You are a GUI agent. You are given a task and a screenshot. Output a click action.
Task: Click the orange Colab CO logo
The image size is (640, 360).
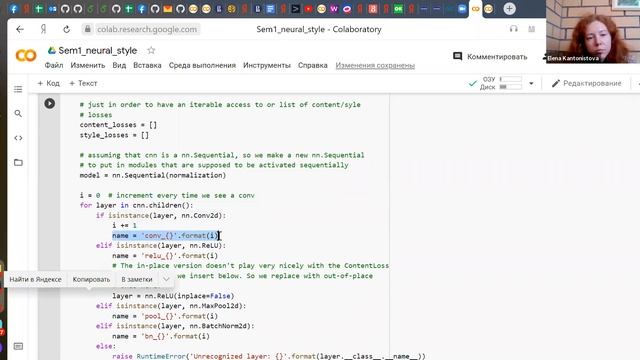click(x=26, y=55)
